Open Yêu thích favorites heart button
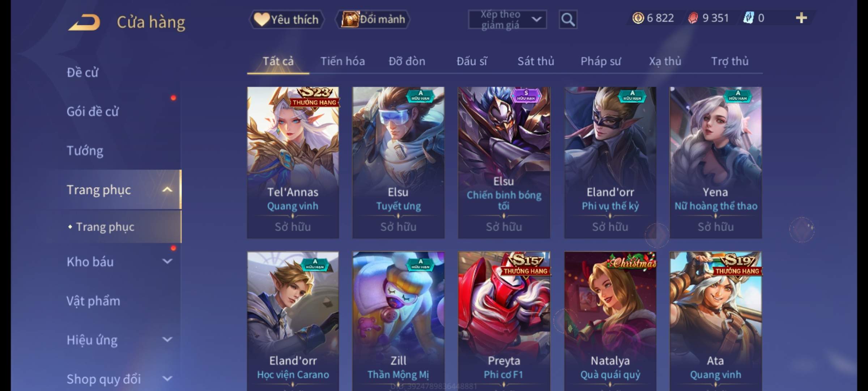The width and height of the screenshot is (868, 391). pyautogui.click(x=286, y=19)
